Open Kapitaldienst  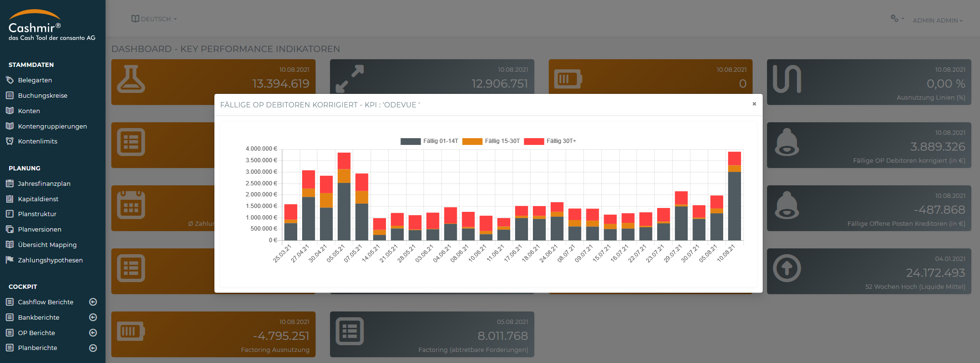[38, 199]
